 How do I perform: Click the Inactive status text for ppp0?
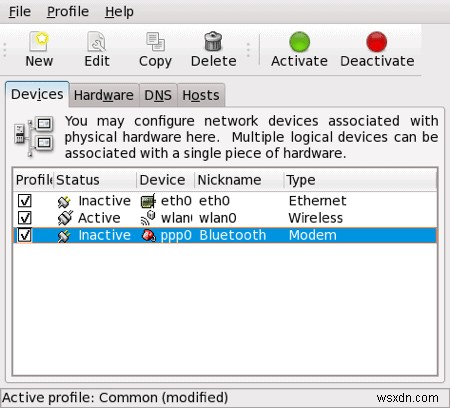[104, 235]
